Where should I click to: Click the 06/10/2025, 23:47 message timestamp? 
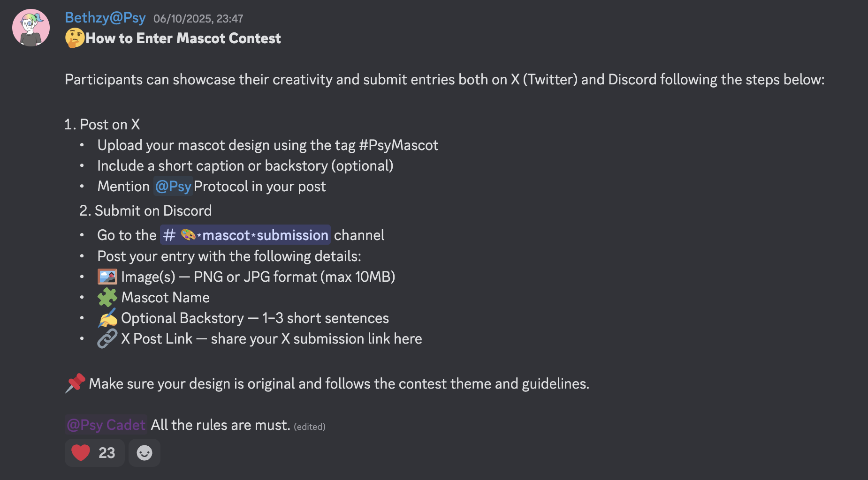(x=198, y=19)
